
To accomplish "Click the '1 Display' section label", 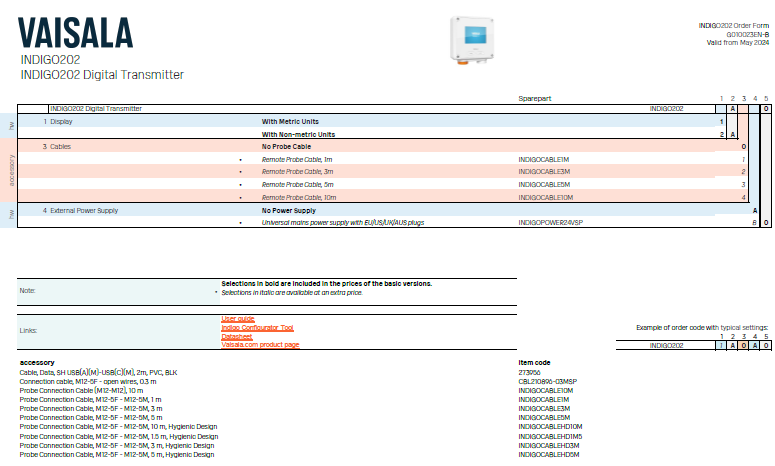I will [58, 122].
